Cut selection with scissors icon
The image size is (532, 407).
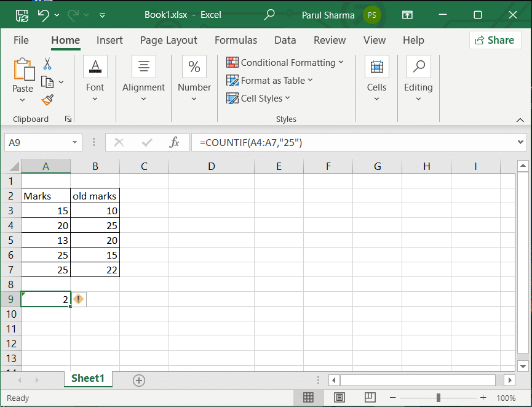(47, 63)
